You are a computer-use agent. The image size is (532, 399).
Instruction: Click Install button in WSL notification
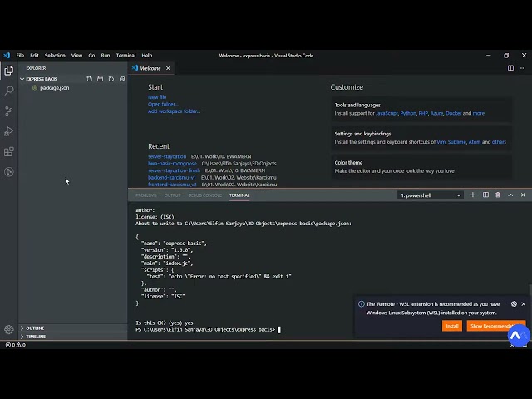452,326
